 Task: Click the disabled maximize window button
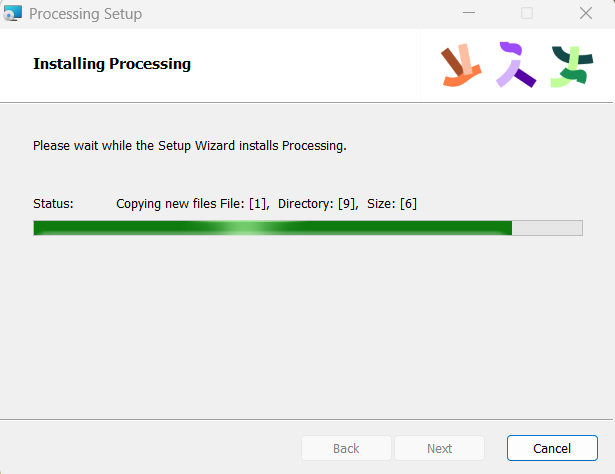(527, 13)
